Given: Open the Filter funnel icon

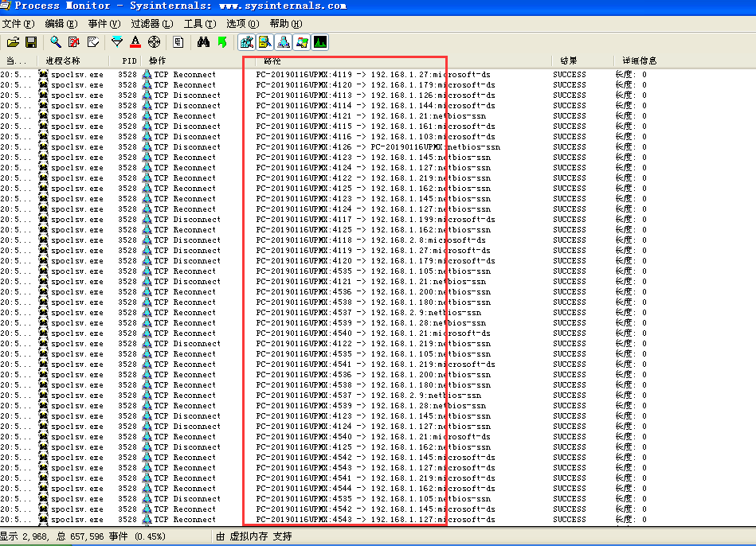Looking at the screenshot, I should tap(117, 42).
